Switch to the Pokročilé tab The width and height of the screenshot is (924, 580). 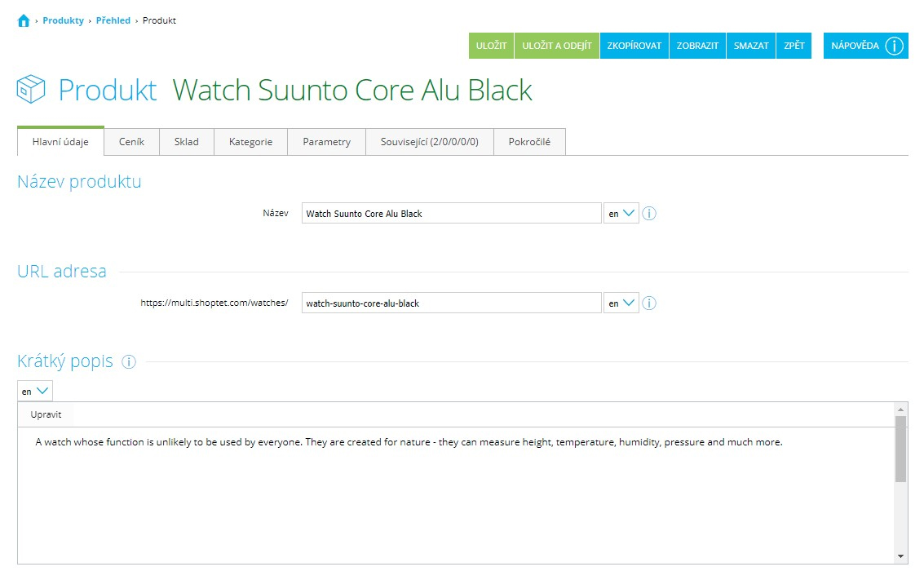point(529,142)
